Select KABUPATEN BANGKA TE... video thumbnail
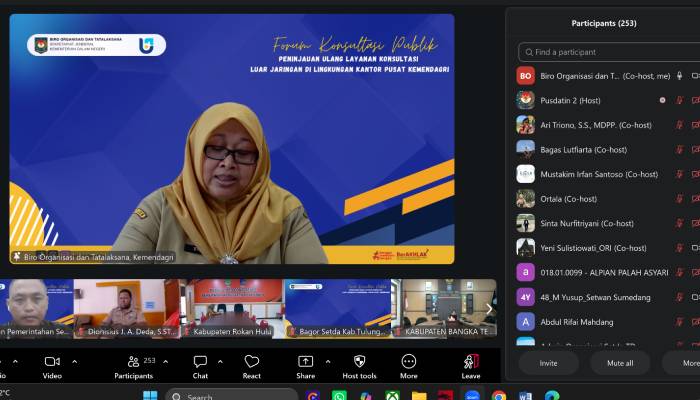Viewport: 700px width, 400px height. pyautogui.click(x=444, y=308)
